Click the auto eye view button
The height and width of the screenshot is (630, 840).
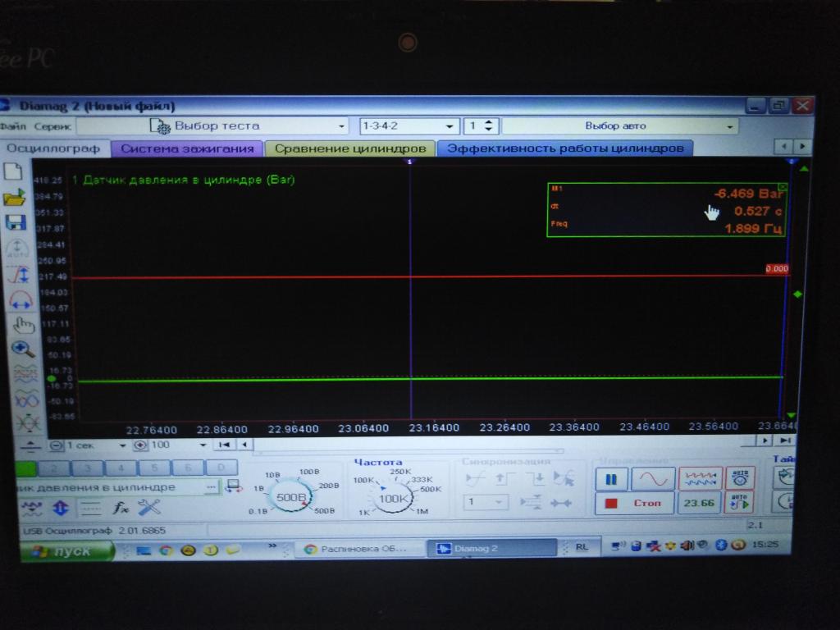coord(741,478)
